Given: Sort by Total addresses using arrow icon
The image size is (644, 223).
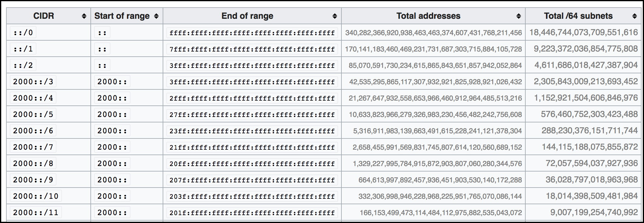Looking at the screenshot, I should 519,16.
